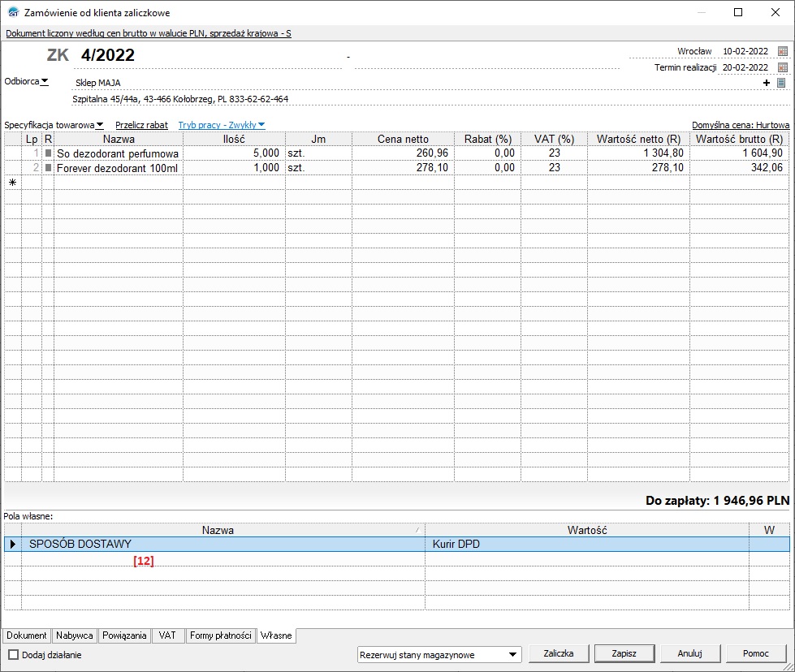Click the Zaliczka button

click(559, 653)
